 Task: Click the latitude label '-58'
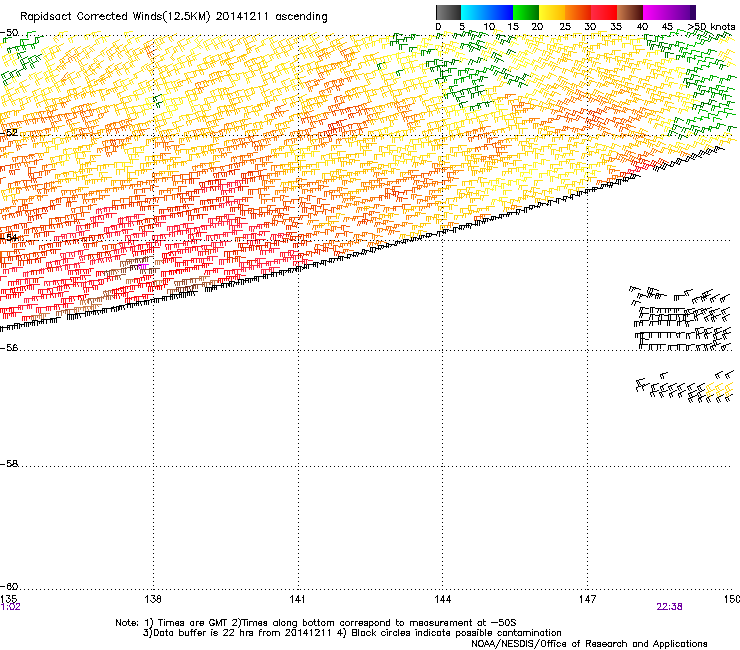click(9, 464)
